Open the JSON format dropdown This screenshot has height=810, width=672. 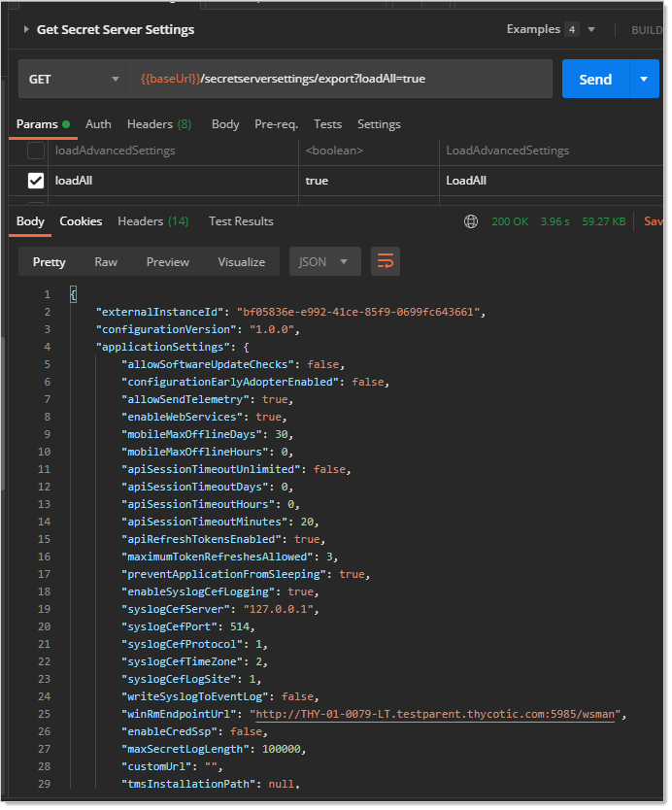pyautogui.click(x=324, y=261)
